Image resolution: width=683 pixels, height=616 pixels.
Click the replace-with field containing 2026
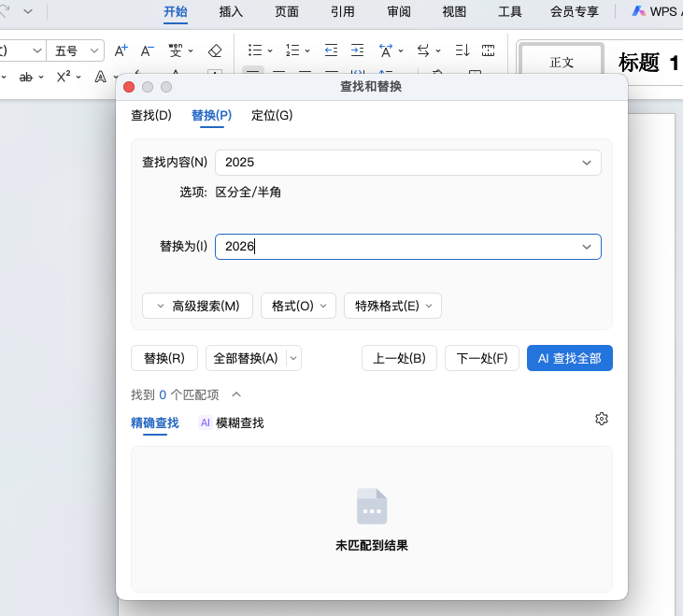[x=408, y=247]
